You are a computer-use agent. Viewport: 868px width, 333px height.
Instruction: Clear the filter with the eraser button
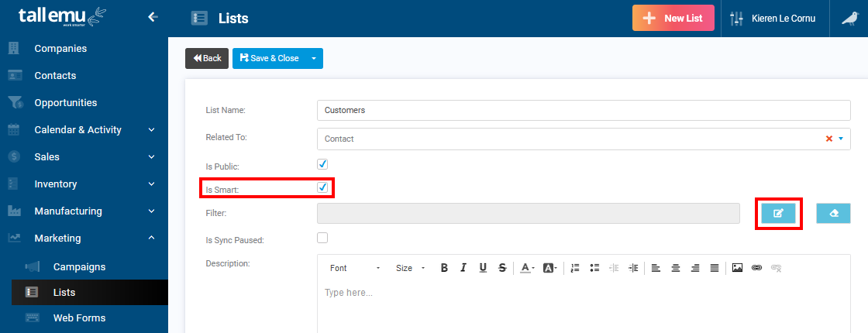tap(833, 213)
